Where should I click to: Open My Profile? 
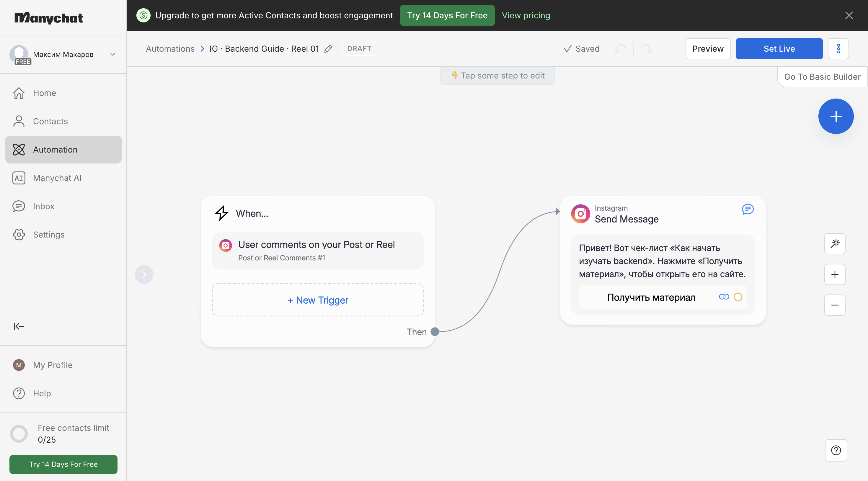pos(63,365)
